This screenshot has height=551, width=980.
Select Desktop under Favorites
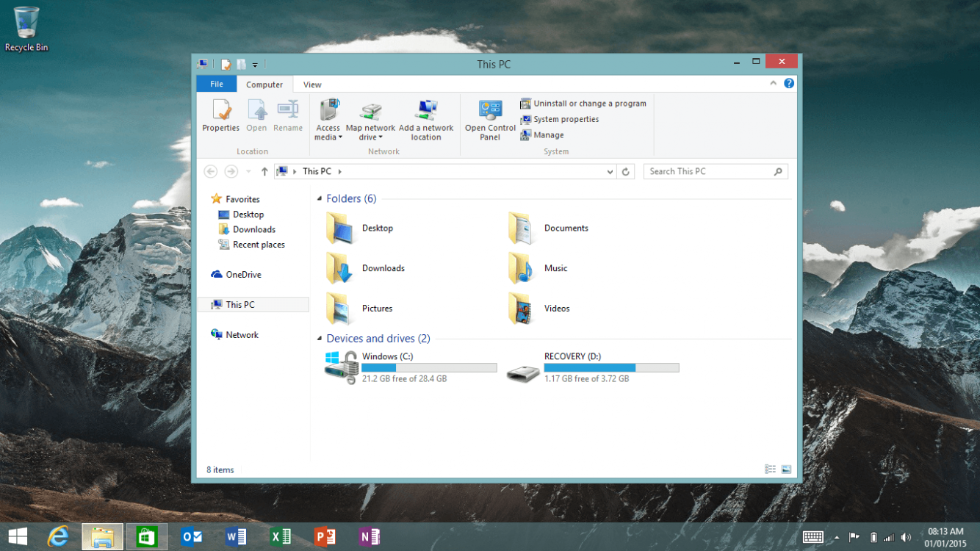coord(242,215)
